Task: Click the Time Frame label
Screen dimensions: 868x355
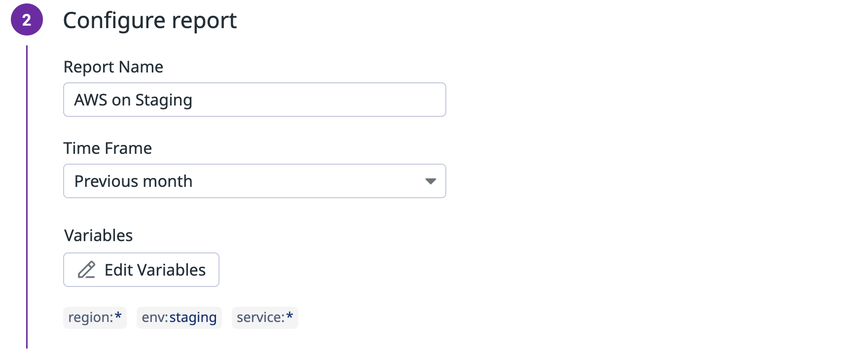Action: tap(108, 148)
